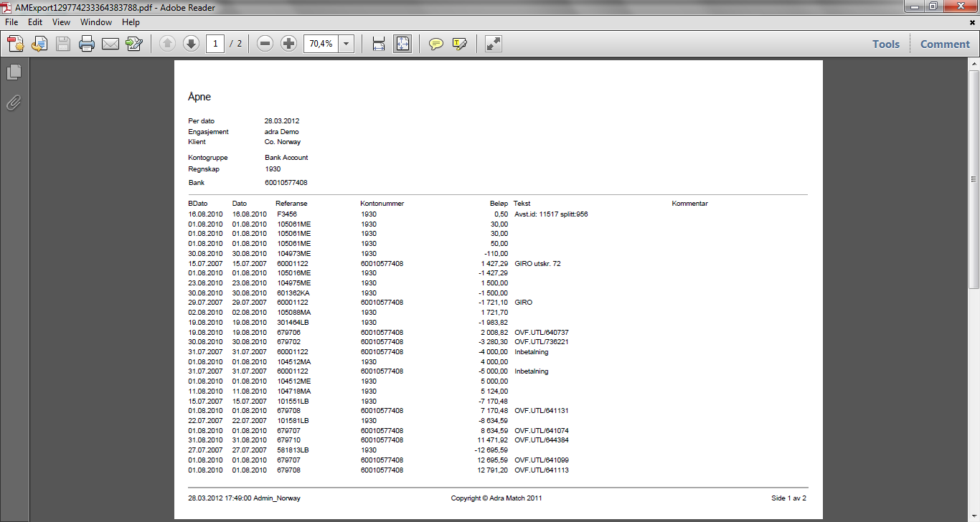Click the reference F3456
This screenshot has height=522, width=980.
(x=287, y=214)
